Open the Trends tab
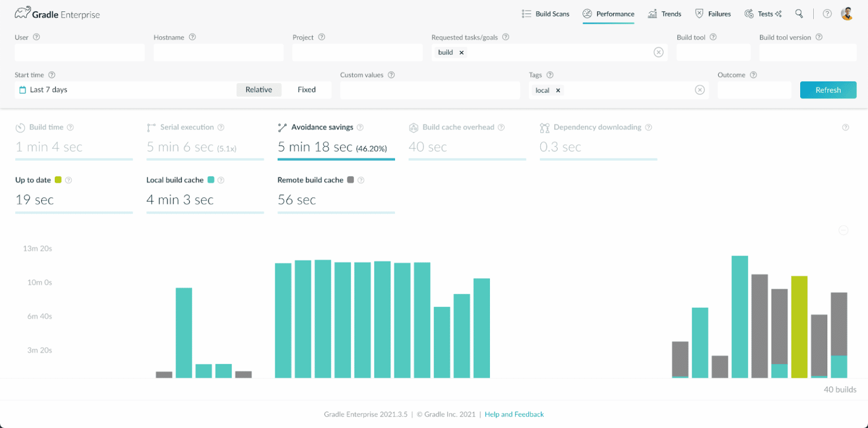This screenshot has height=428, width=868. 665,14
